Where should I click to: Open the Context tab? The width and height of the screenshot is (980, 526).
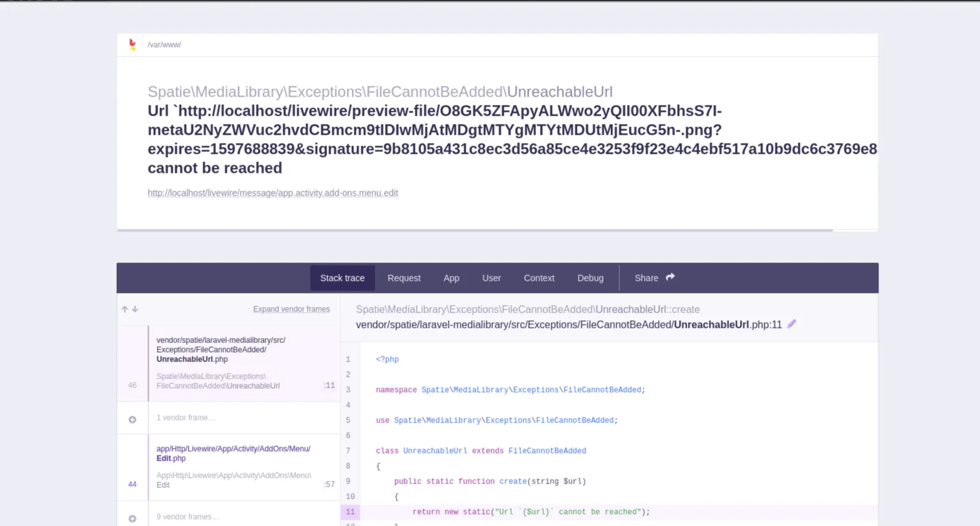coord(539,278)
